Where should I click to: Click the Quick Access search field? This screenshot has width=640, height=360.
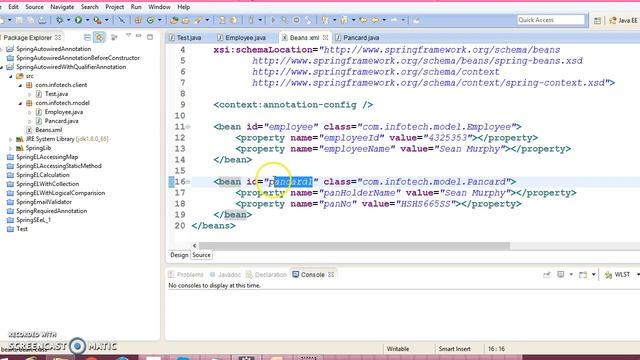(551, 20)
